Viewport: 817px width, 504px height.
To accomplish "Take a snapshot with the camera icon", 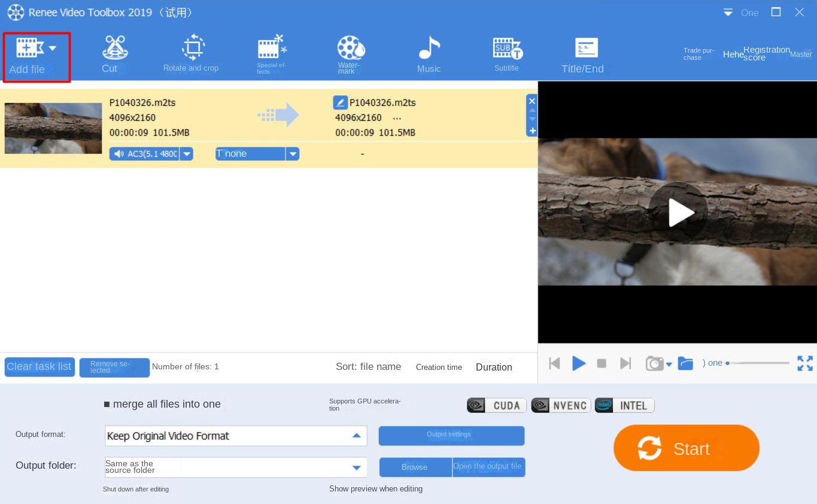I will coord(654,363).
